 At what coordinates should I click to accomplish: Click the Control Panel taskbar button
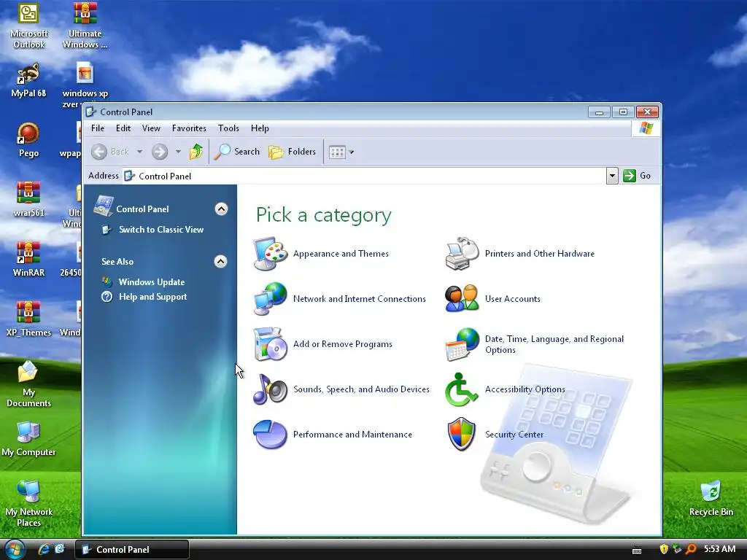tap(132, 550)
